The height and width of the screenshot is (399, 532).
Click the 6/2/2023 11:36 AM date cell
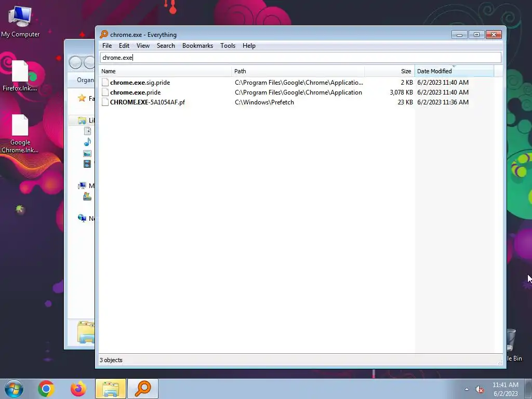point(443,102)
